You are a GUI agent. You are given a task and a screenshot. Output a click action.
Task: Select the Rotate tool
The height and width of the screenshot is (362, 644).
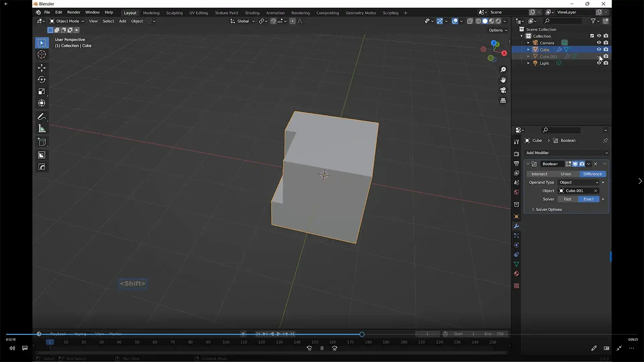tap(42, 79)
